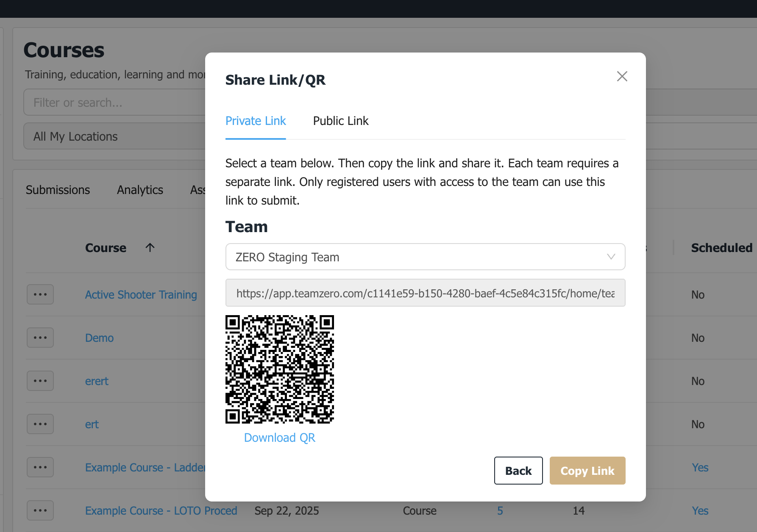Click the Copy Link button

[x=587, y=471]
